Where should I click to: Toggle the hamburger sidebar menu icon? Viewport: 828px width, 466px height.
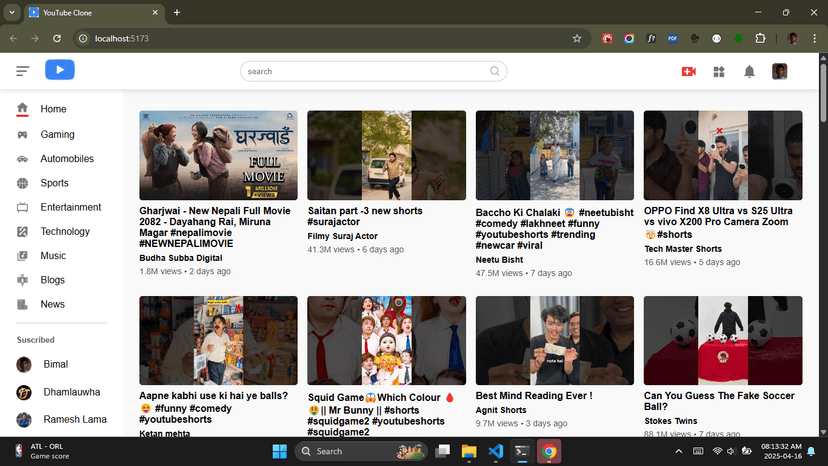tap(22, 71)
